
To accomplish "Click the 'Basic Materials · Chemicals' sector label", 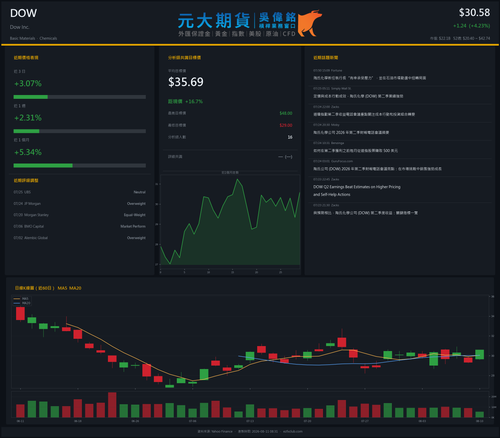I will (33, 38).
